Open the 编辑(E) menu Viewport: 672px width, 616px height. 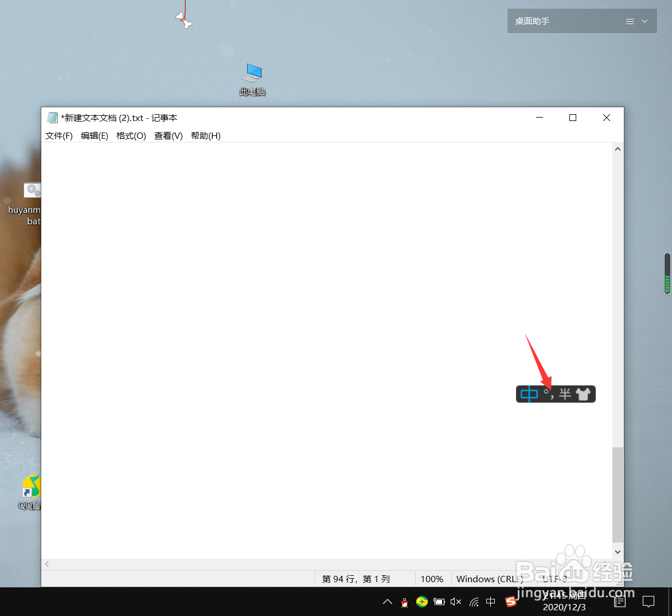pyautogui.click(x=94, y=135)
